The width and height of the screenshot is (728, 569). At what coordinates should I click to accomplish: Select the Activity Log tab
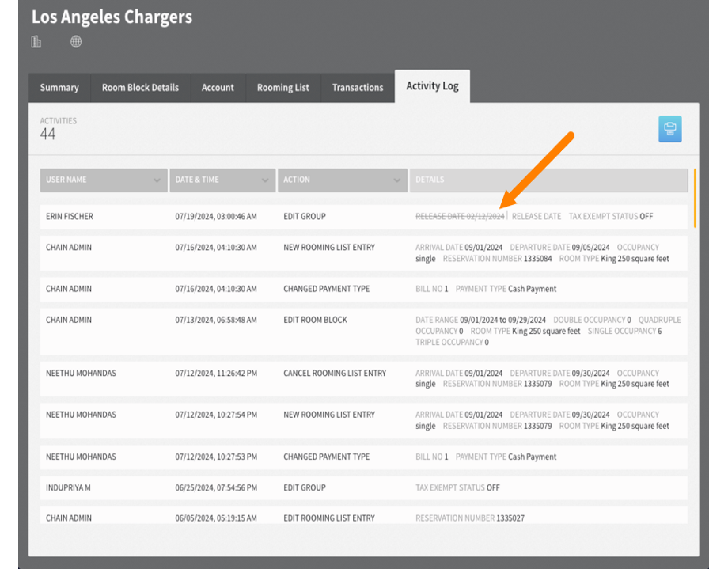click(432, 86)
